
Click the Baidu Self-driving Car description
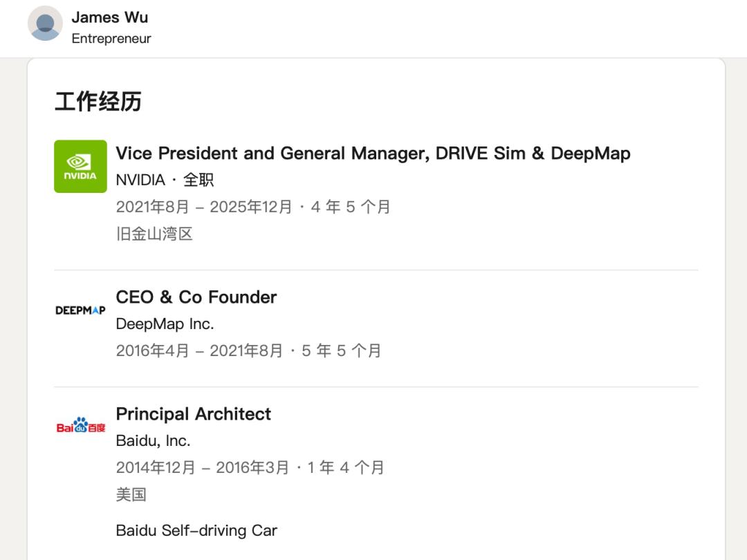tap(196, 531)
